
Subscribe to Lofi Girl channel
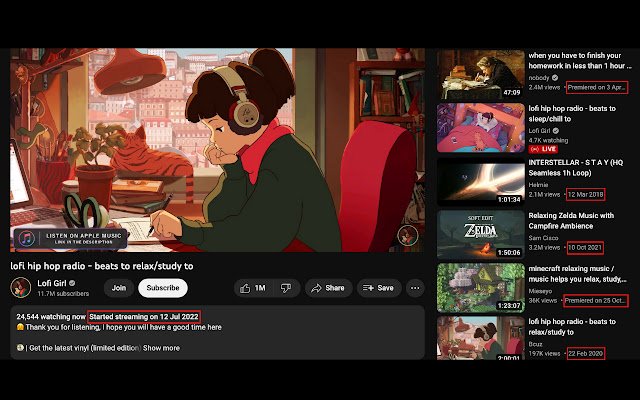click(163, 288)
